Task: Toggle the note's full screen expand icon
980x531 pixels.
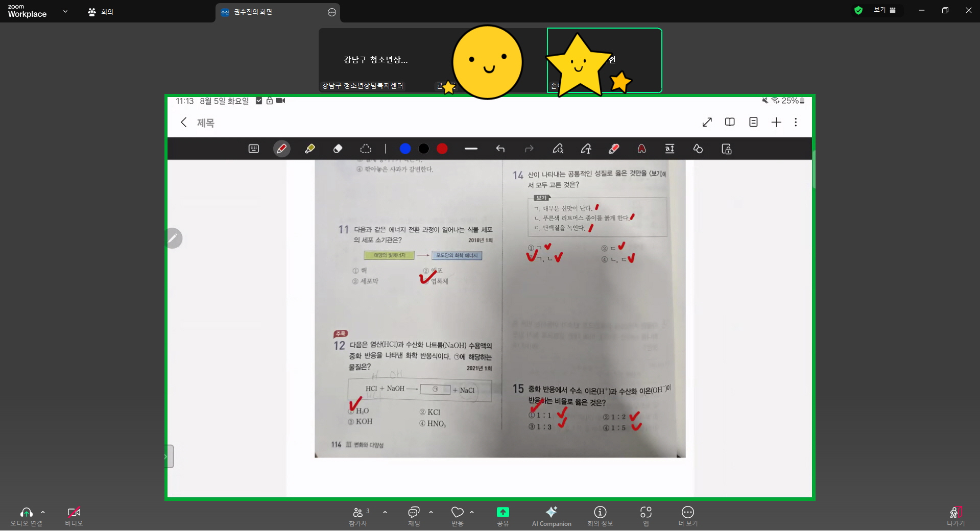Action: 707,123
